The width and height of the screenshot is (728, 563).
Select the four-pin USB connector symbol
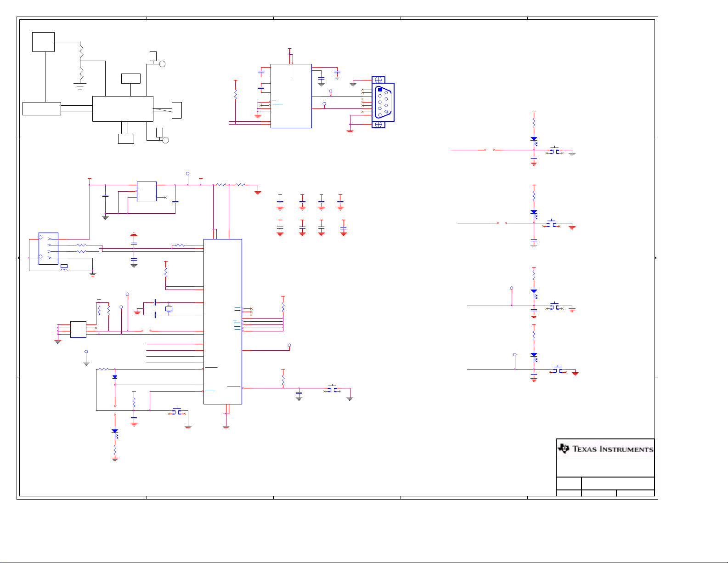click(x=48, y=249)
